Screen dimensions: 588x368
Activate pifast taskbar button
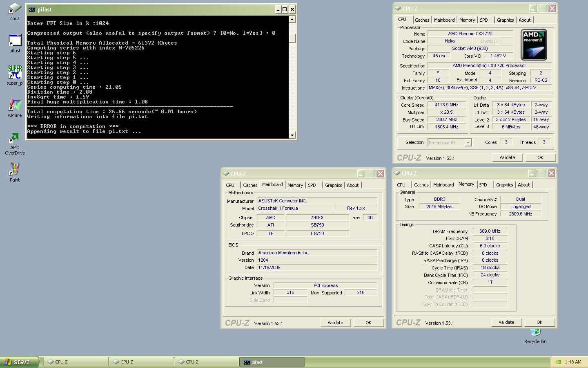tap(272, 362)
